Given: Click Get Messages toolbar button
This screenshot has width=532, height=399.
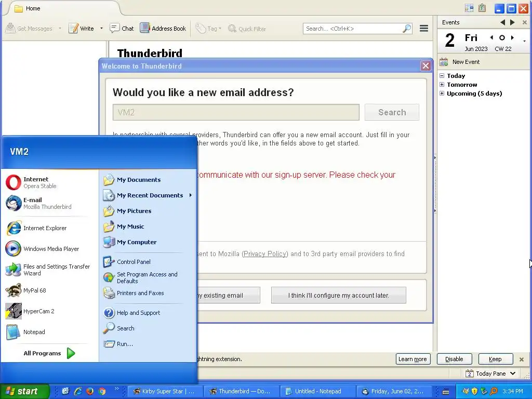Looking at the screenshot, I should [x=29, y=29].
